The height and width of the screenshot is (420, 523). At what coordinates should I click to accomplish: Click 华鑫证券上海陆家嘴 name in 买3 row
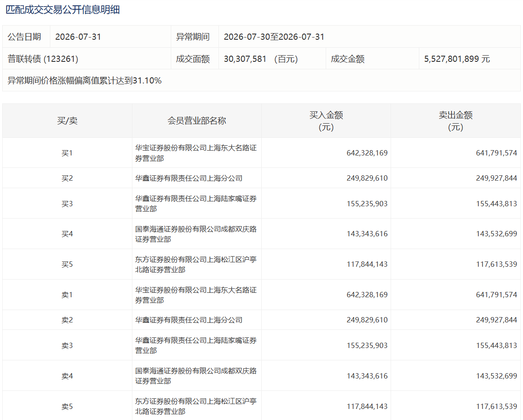196,204
